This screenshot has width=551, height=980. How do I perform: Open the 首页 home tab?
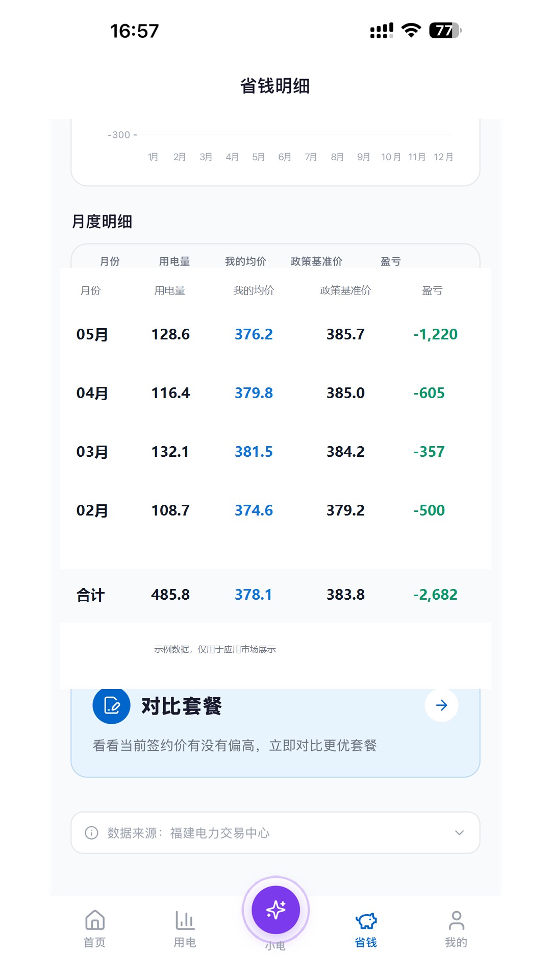95,928
